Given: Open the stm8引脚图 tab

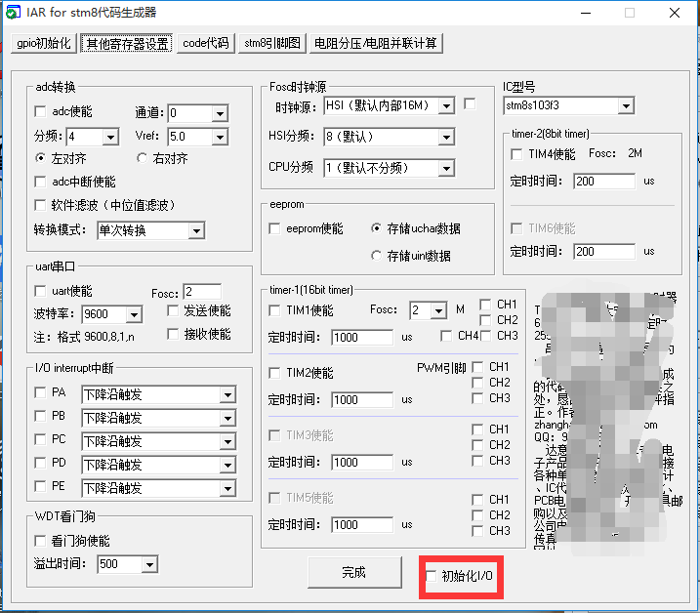Looking at the screenshot, I should click(x=272, y=43).
